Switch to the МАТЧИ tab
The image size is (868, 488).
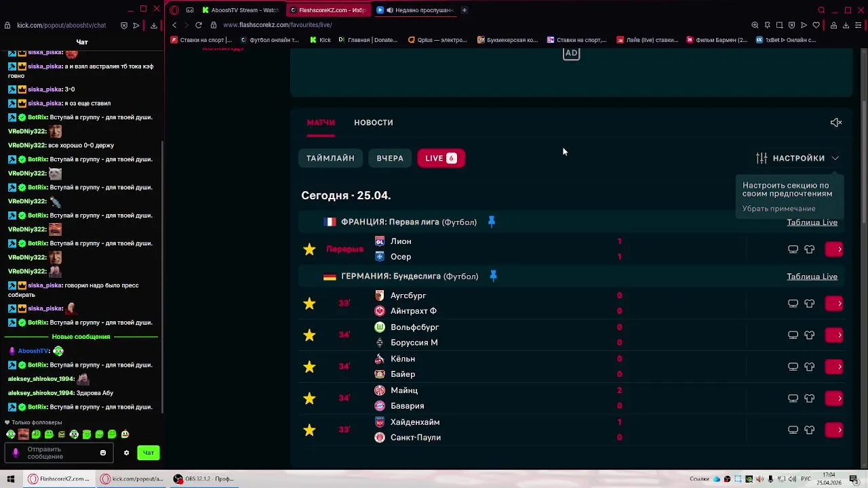coord(321,123)
